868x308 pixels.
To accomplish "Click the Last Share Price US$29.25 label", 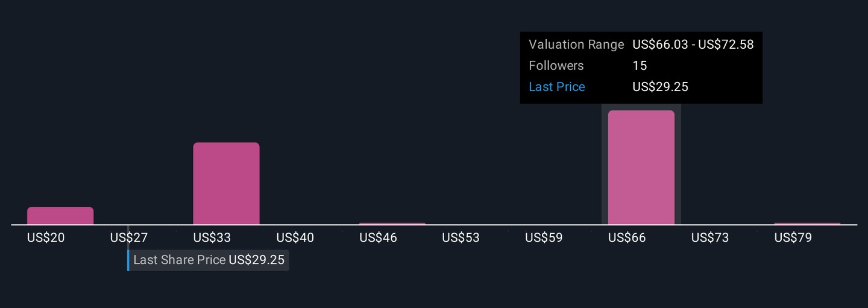I will [x=209, y=260].
